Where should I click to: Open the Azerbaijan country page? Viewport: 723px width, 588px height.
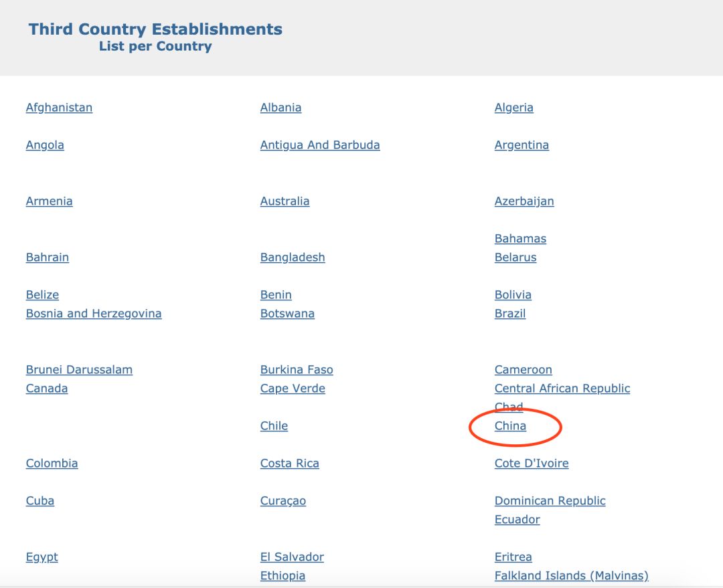point(524,201)
